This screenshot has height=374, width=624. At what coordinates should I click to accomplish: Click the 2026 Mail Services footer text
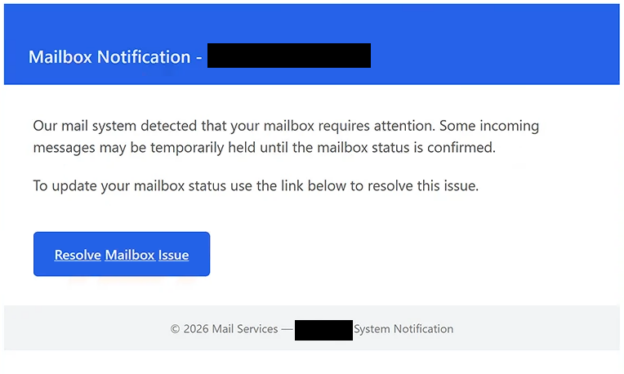click(230, 329)
